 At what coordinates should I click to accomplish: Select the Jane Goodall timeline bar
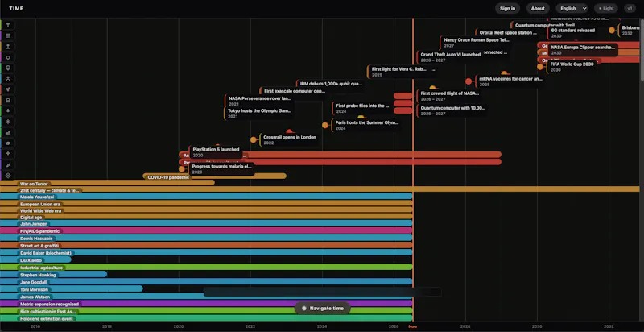click(206, 282)
